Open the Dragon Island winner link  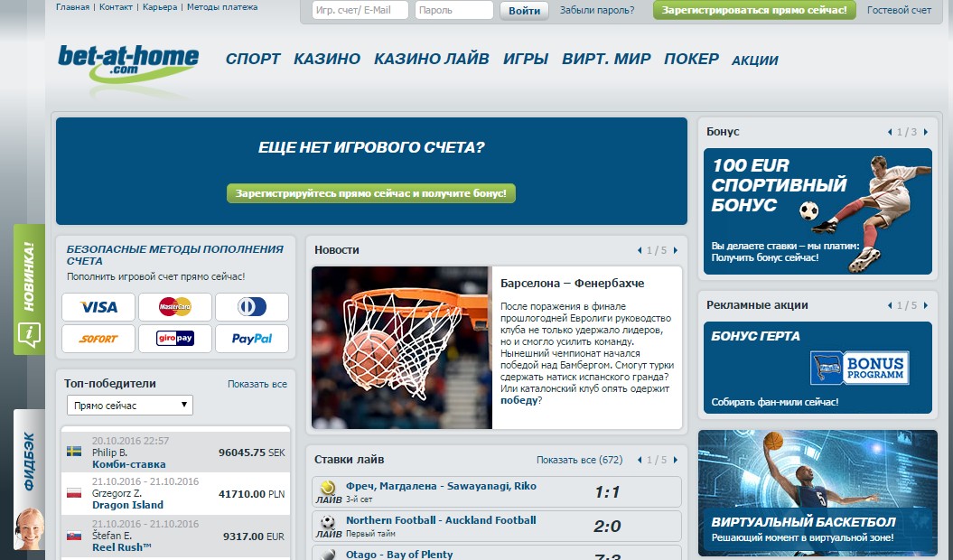point(127,505)
